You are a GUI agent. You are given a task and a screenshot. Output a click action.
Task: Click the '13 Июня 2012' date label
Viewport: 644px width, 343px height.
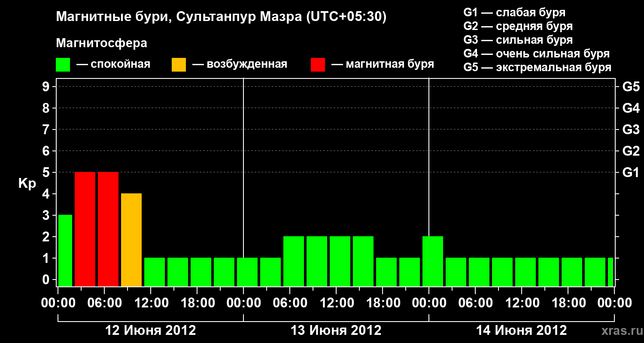click(x=336, y=331)
